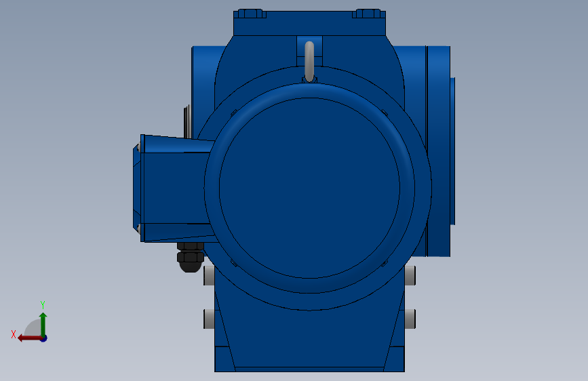Select the large circular front cover face
The image size is (588, 381).
coord(309,188)
